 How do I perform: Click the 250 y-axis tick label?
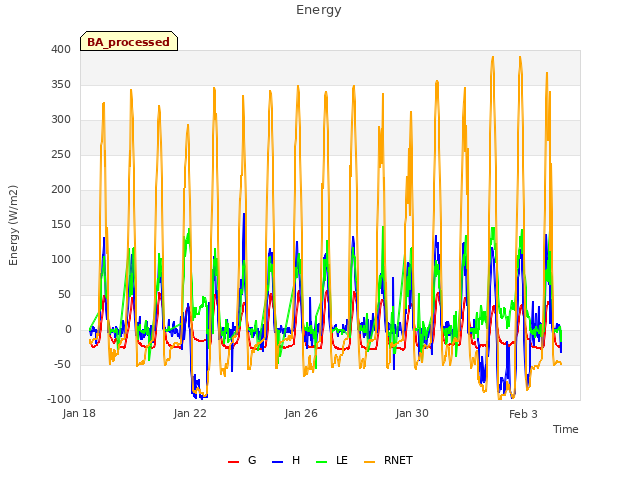point(61,155)
